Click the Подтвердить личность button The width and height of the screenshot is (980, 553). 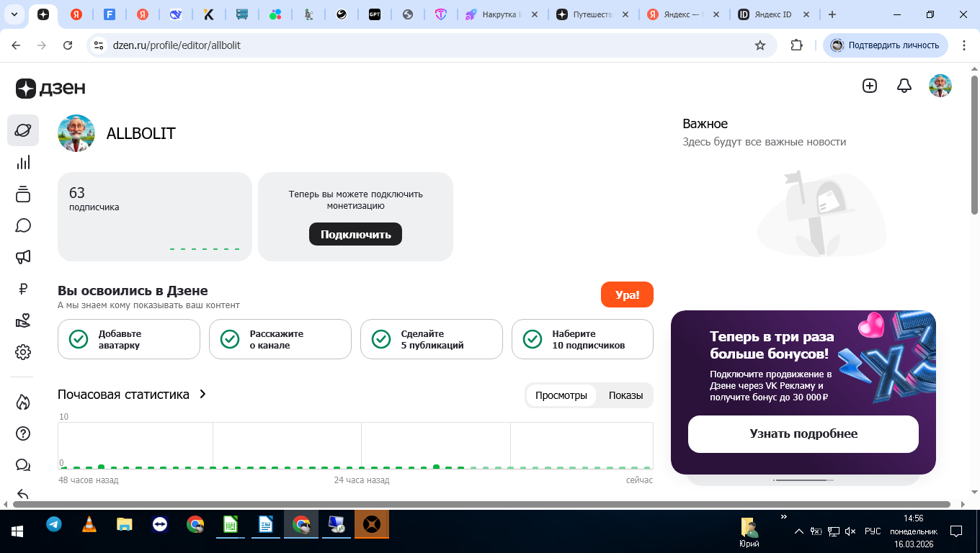pos(886,45)
